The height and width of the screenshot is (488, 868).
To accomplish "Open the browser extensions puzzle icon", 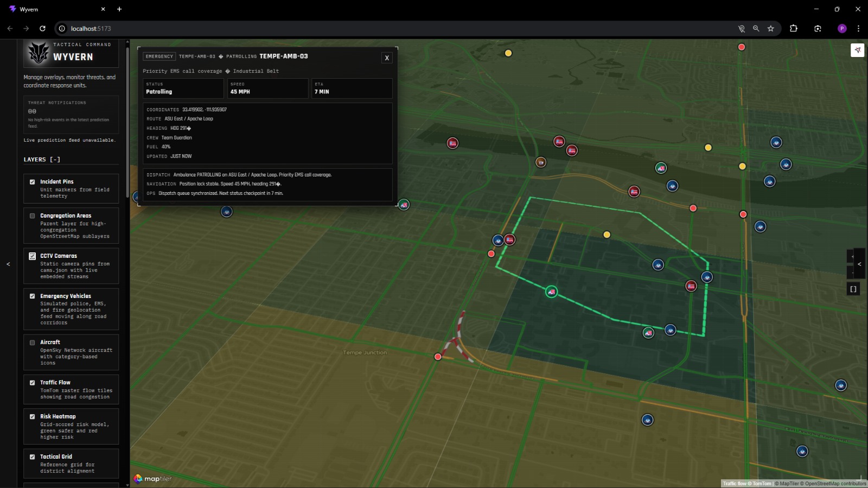I will (794, 28).
